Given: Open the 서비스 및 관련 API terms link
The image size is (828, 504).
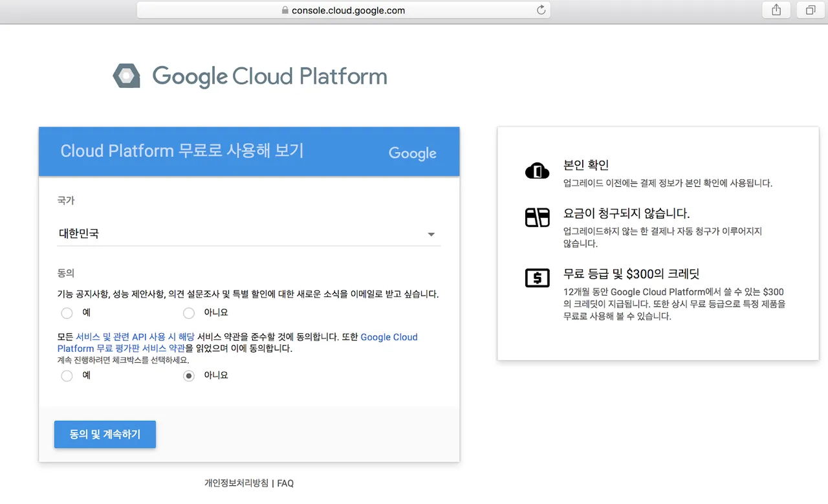Looking at the screenshot, I should [135, 337].
